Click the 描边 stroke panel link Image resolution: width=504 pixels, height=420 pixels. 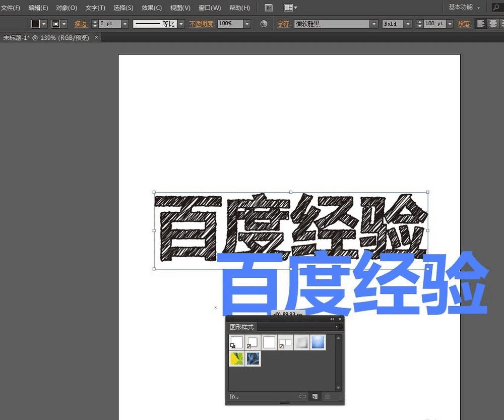(81, 24)
